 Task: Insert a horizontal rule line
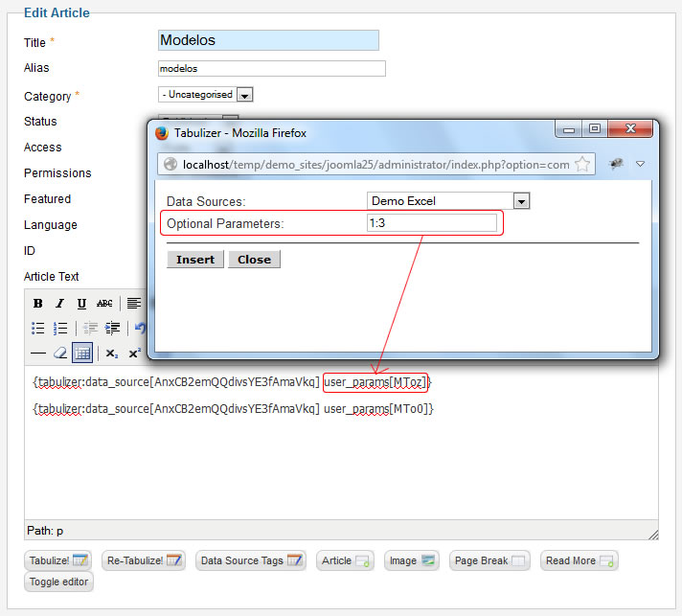38,353
